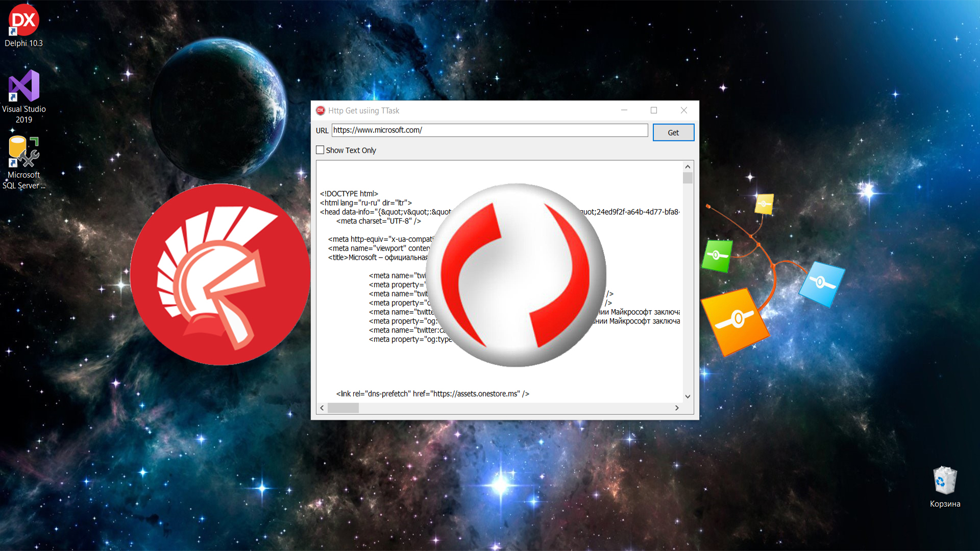Enable the Show Text Only checkbox

320,150
